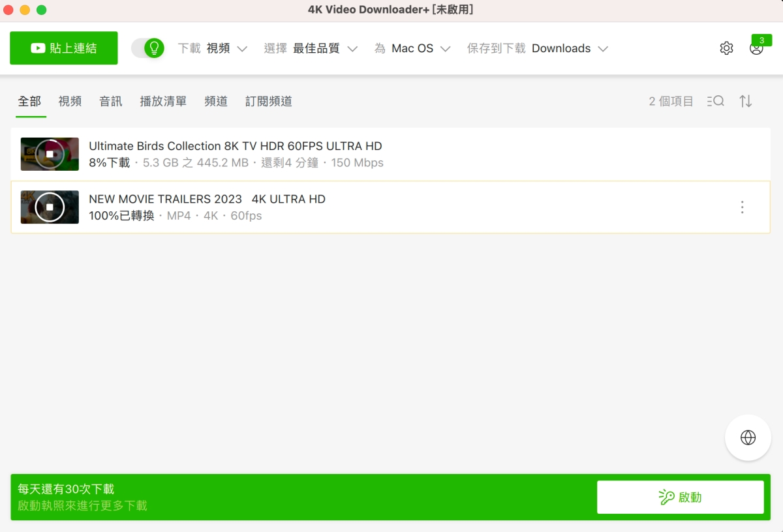Click the 啟動 activate button
783x532 pixels.
pos(681,497)
